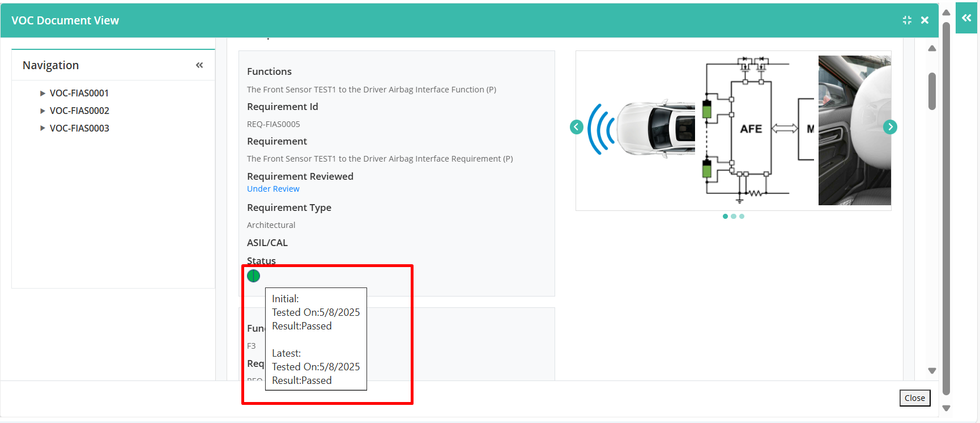Click the ASIL/CAL heading
Screen dimensions: 980x423
pos(267,243)
